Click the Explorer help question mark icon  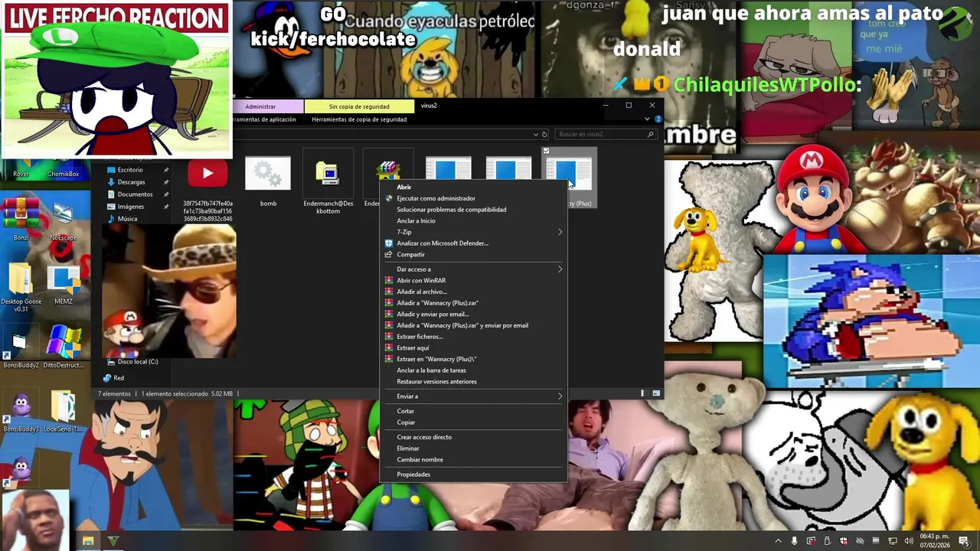(658, 119)
